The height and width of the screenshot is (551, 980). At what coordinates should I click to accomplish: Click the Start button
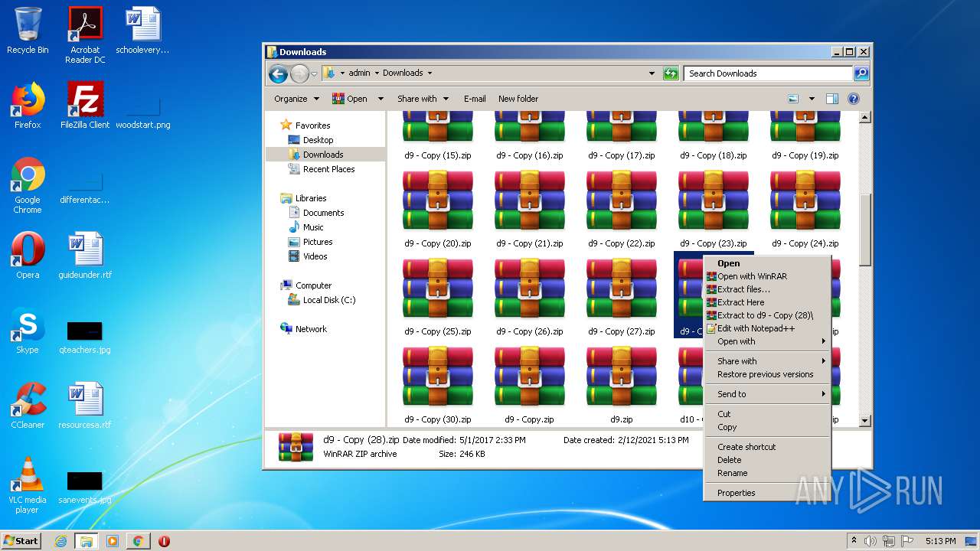[21, 541]
